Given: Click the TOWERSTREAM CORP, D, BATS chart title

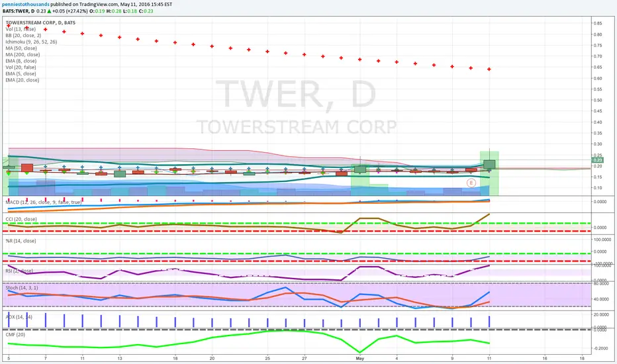Looking at the screenshot, I should 40,23.
